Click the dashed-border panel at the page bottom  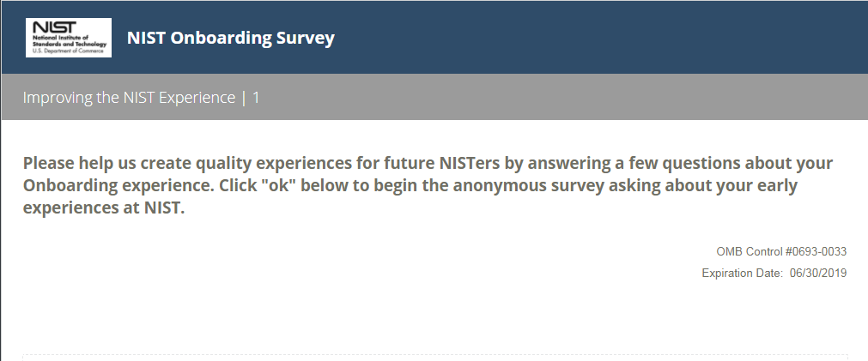pos(434,357)
